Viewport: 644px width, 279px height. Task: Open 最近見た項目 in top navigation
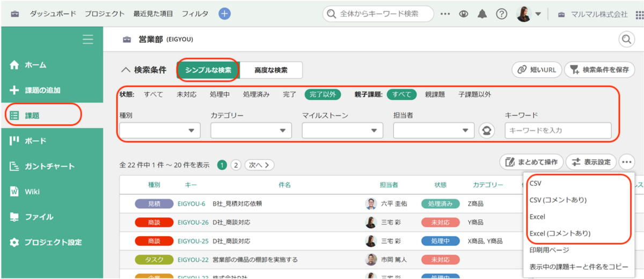pyautogui.click(x=153, y=14)
